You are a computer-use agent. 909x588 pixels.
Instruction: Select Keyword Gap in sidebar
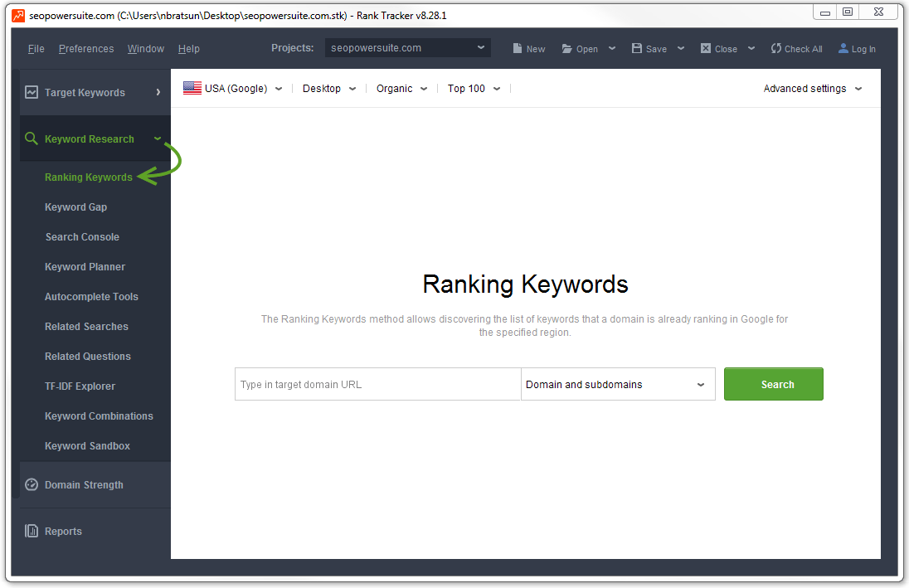(x=76, y=207)
